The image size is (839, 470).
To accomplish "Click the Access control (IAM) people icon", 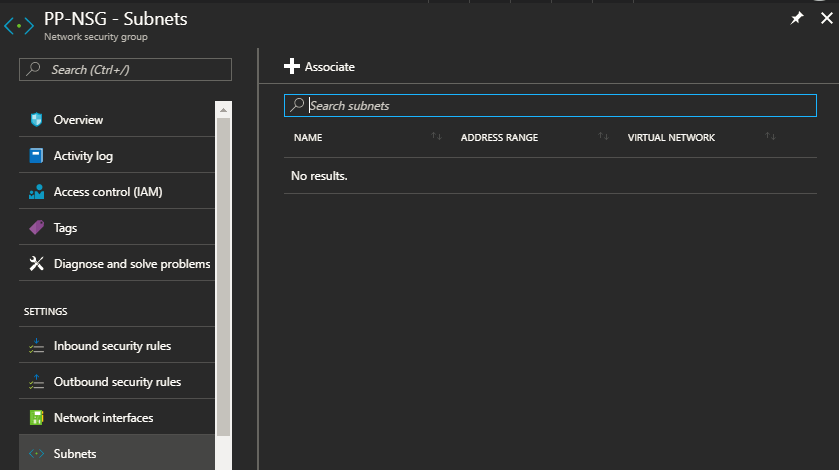I will pyautogui.click(x=36, y=192).
